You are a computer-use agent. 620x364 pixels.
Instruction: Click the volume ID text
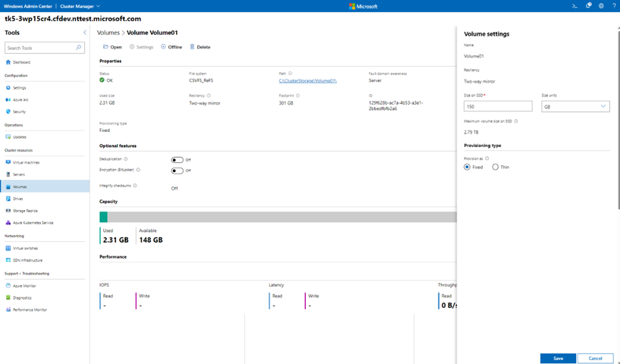pos(396,105)
